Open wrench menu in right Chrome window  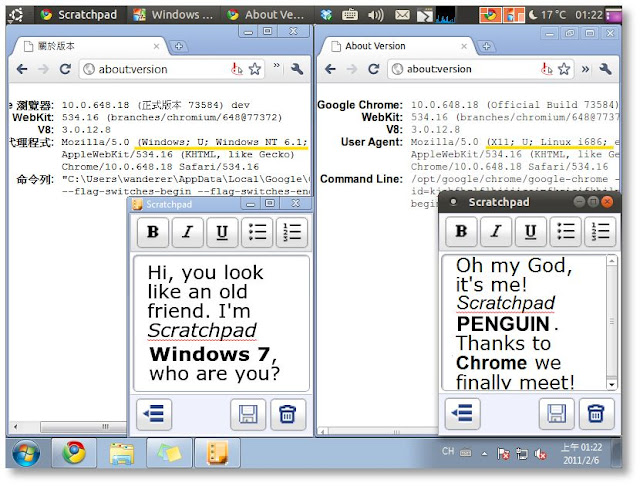coord(605,69)
